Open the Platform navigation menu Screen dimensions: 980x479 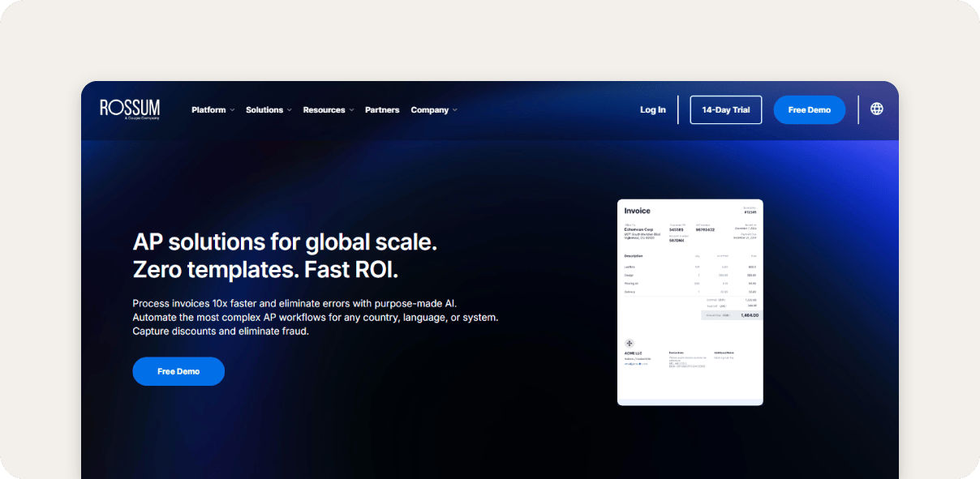click(208, 109)
